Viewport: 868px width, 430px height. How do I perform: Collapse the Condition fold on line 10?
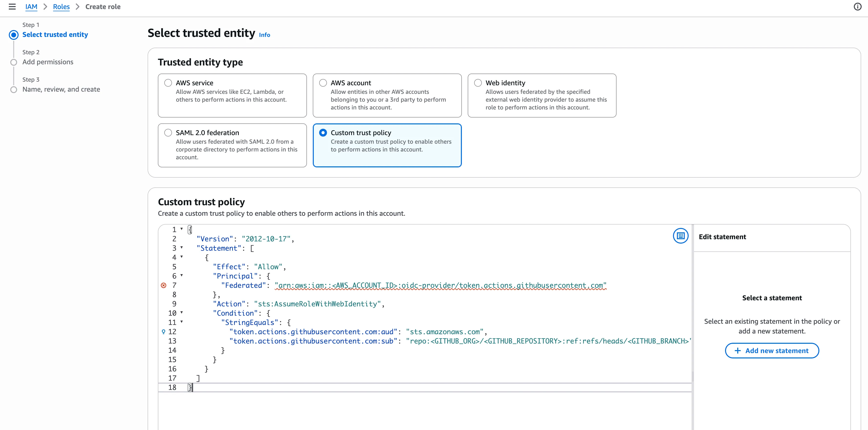point(182,313)
